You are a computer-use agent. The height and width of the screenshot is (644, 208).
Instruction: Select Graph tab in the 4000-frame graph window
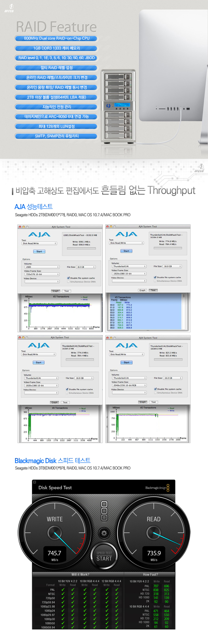[55, 402]
